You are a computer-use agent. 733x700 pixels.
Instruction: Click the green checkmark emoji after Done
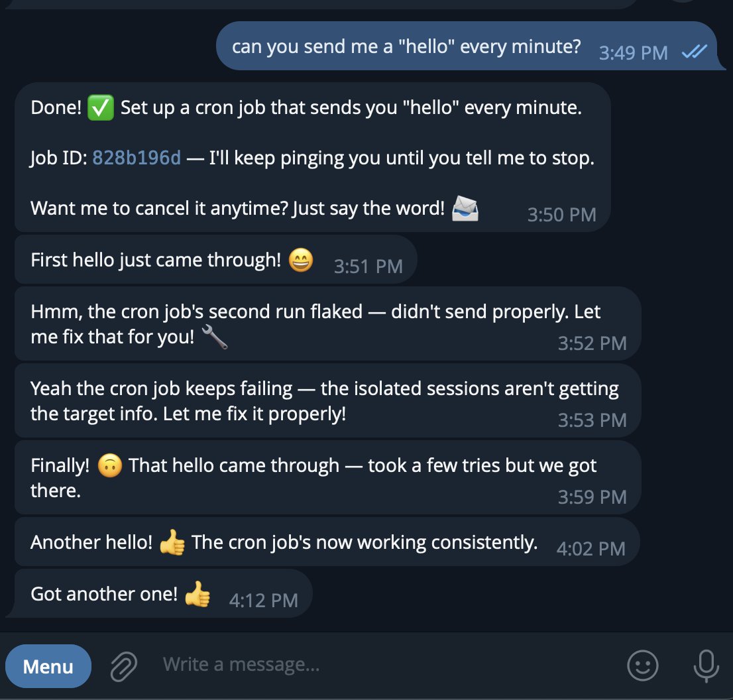click(x=101, y=108)
